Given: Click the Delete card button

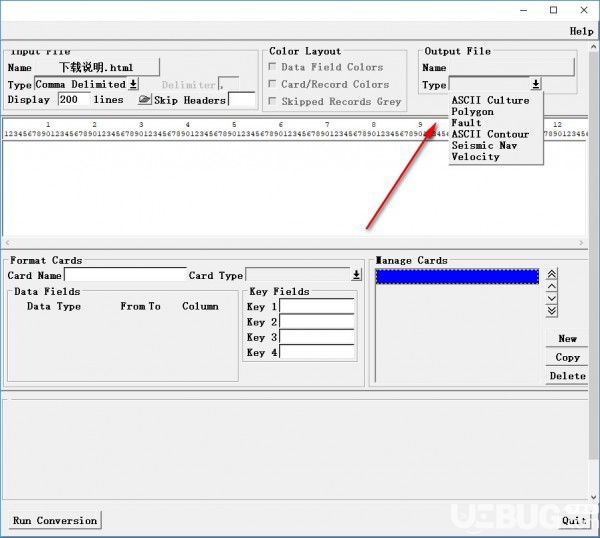Looking at the screenshot, I should pos(567,376).
